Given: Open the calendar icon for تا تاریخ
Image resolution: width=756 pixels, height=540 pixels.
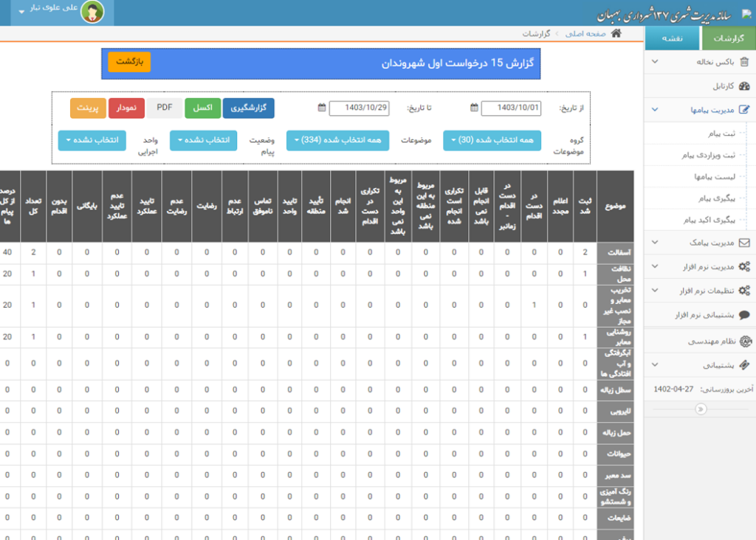Looking at the screenshot, I should [322, 108].
